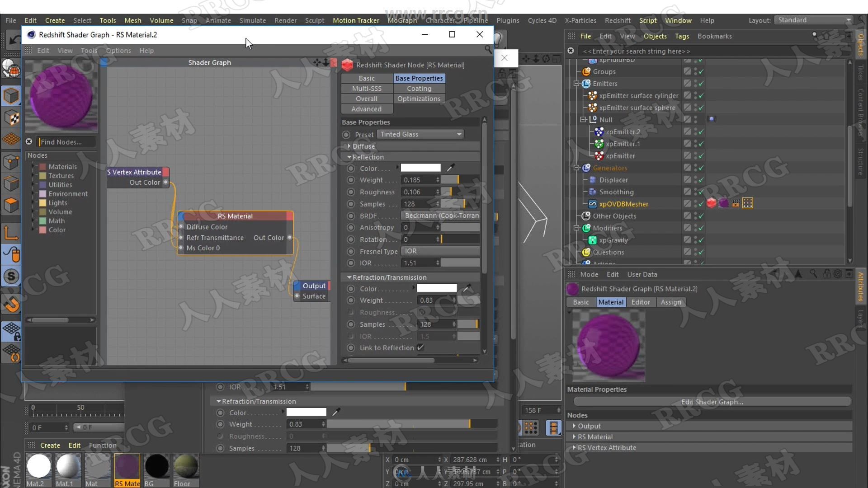Switch to the Coating tab

click(x=419, y=89)
